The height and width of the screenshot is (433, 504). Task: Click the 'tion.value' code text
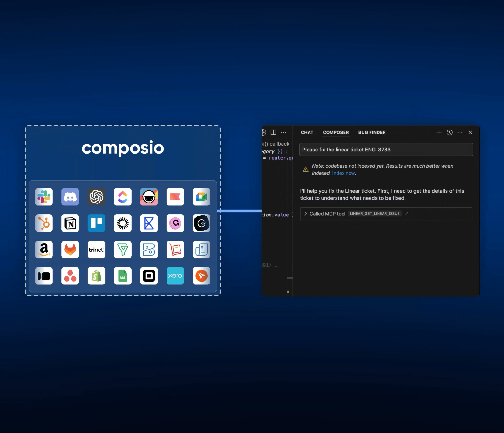(x=275, y=215)
